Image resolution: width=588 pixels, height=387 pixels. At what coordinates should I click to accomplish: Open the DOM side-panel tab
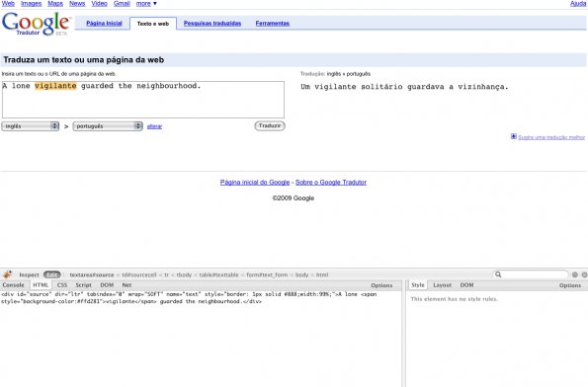pos(466,285)
